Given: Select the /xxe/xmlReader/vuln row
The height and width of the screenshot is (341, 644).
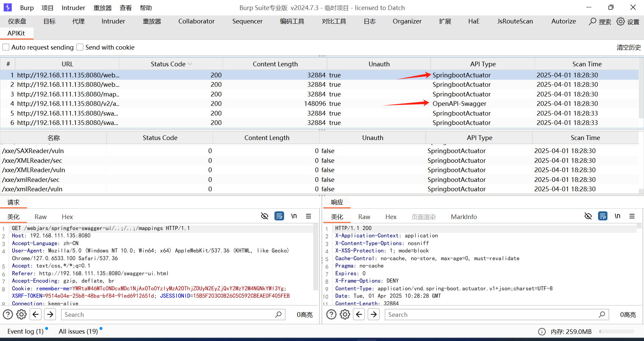Looking at the screenshot, I should pyautogui.click(x=319, y=189).
